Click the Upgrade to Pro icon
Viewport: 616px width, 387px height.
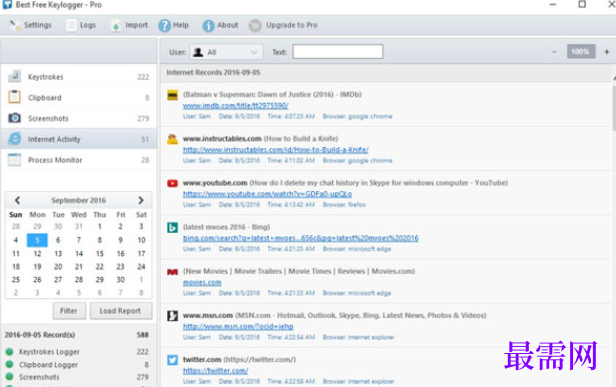tap(255, 26)
